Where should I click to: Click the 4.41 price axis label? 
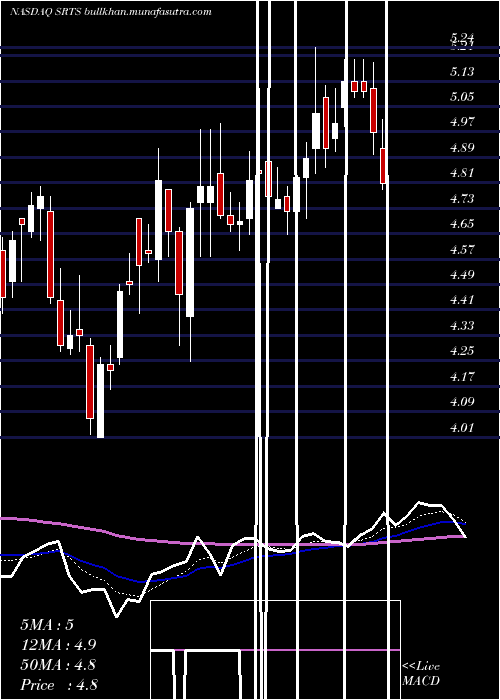(x=462, y=300)
